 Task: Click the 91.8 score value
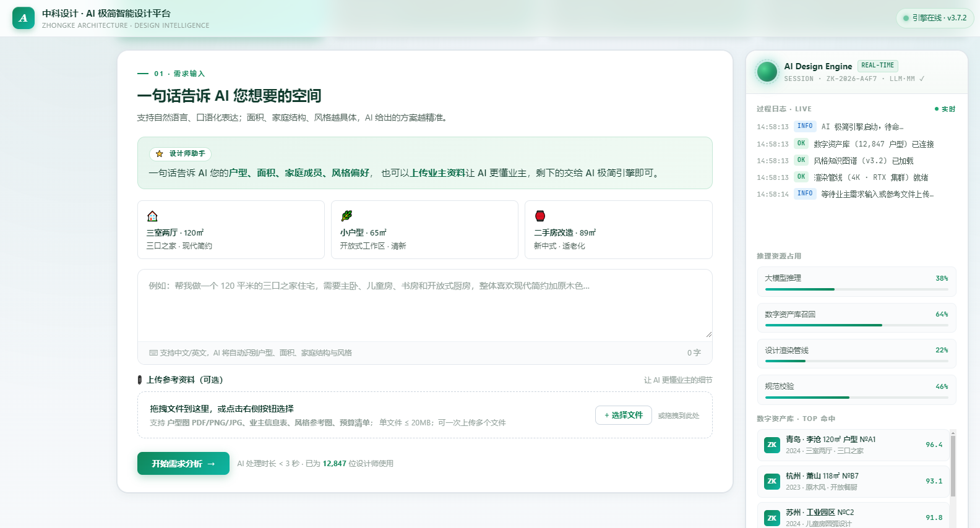tap(934, 518)
